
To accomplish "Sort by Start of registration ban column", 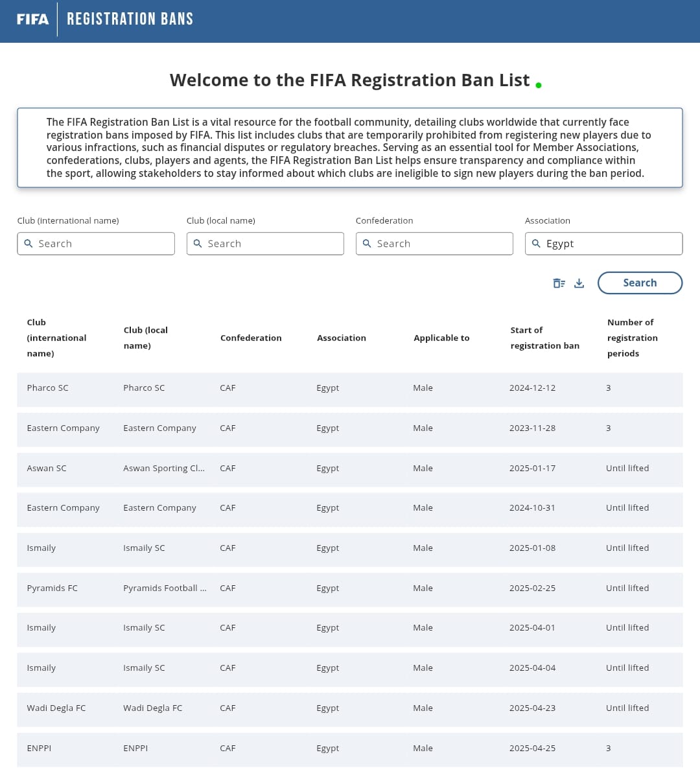I will click(544, 338).
